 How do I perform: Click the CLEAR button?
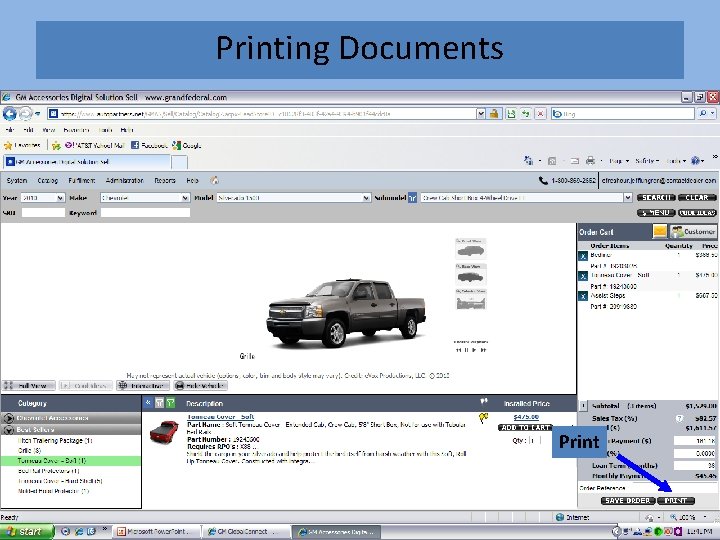pyautogui.click(x=697, y=197)
